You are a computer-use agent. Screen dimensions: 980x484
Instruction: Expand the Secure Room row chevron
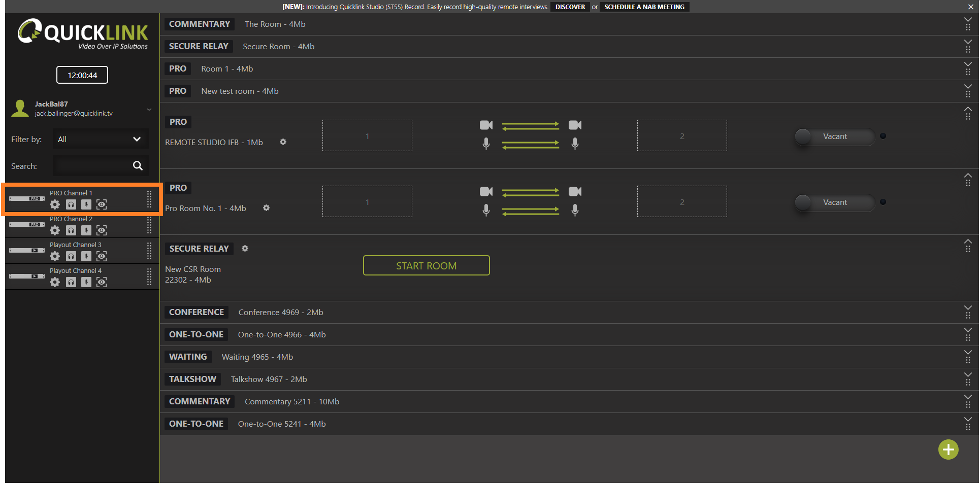tap(968, 42)
